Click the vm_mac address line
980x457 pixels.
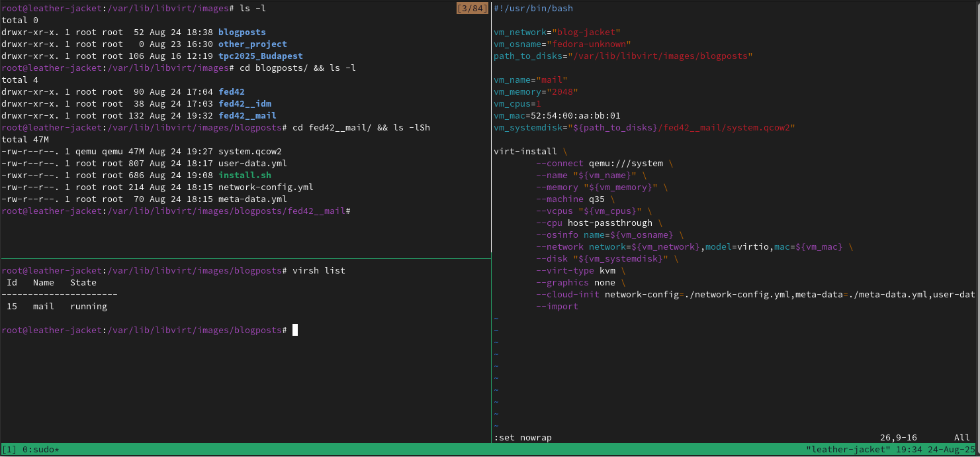tap(557, 115)
